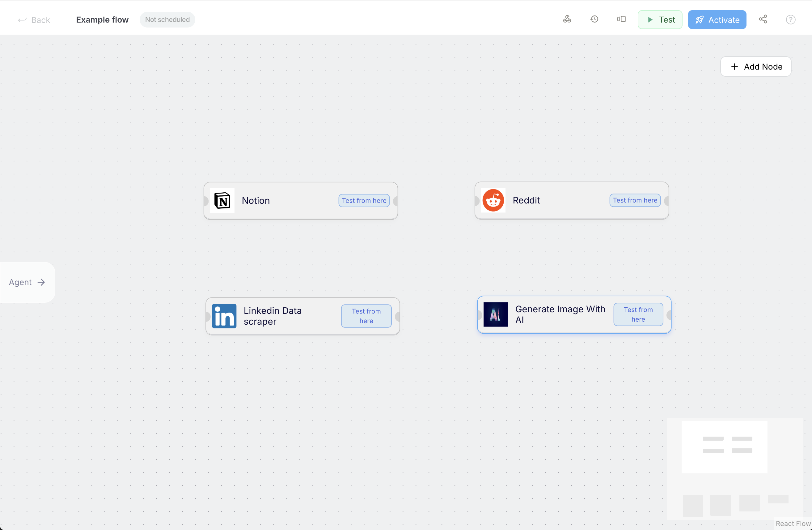Open the help question mark icon

pyautogui.click(x=790, y=20)
